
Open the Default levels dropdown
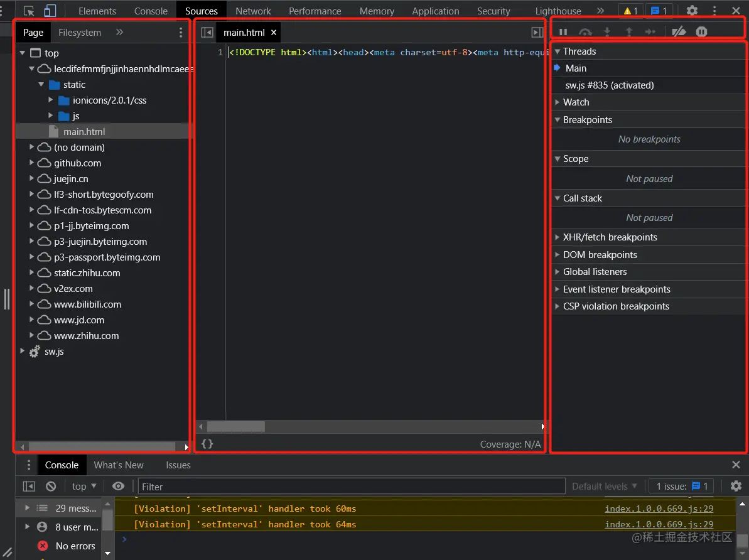point(604,487)
